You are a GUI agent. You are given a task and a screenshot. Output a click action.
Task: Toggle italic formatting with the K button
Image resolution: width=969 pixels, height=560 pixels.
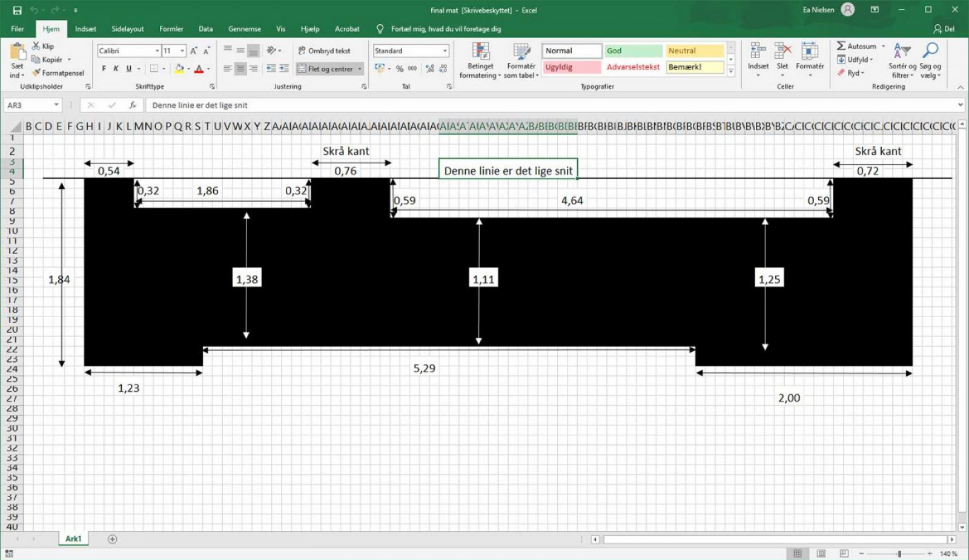point(116,68)
